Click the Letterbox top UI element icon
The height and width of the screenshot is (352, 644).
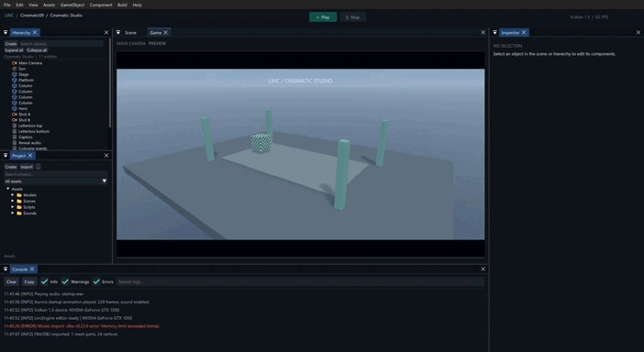coord(15,126)
